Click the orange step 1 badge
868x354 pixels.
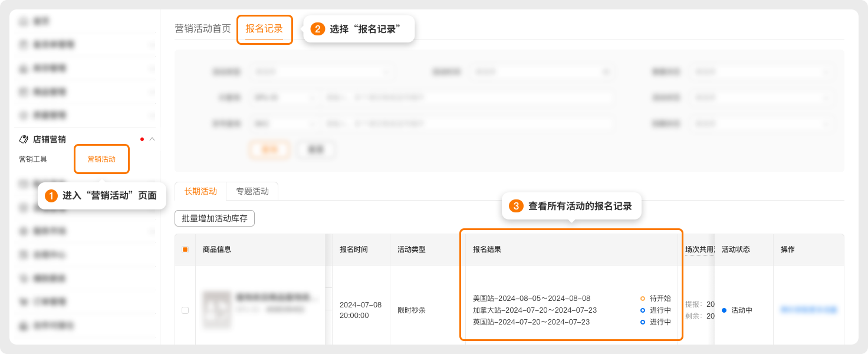point(51,196)
